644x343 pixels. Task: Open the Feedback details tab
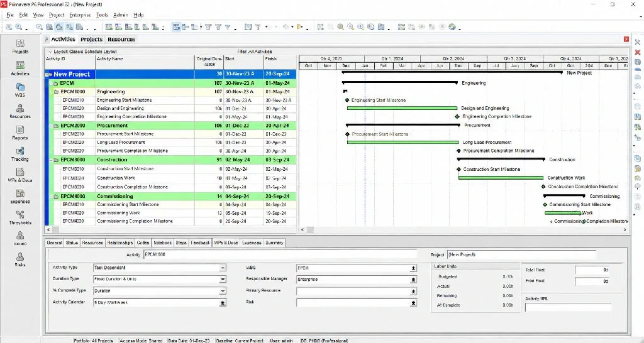click(x=200, y=243)
